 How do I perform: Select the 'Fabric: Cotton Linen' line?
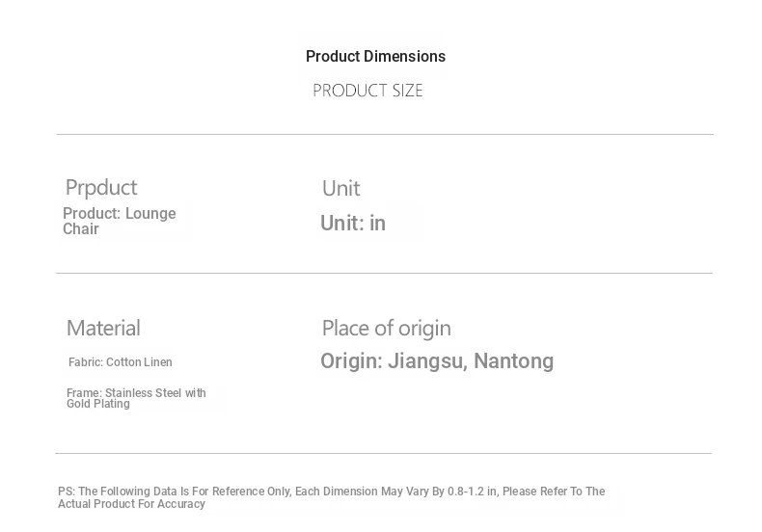click(120, 362)
